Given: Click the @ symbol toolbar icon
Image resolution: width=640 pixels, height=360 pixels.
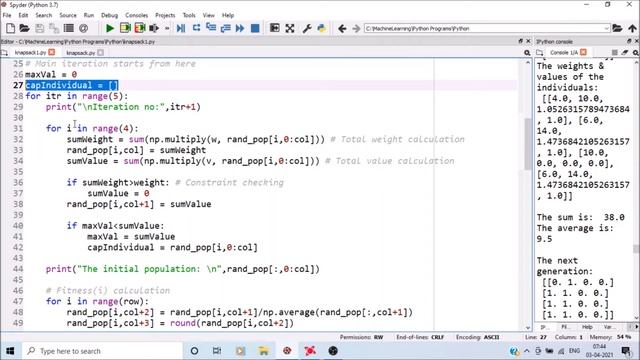Looking at the screenshot, I should click(83, 28).
